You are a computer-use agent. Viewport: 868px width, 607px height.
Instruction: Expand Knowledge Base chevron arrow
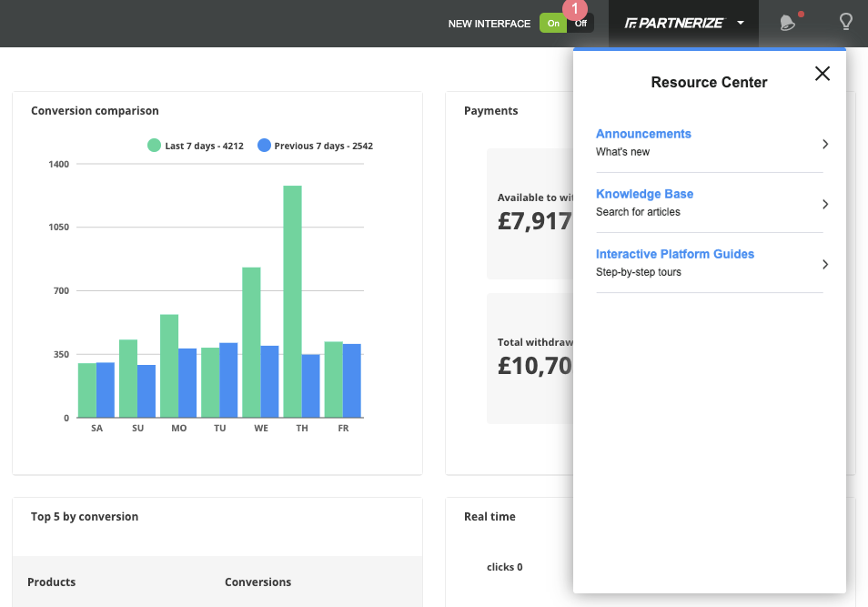825,205
